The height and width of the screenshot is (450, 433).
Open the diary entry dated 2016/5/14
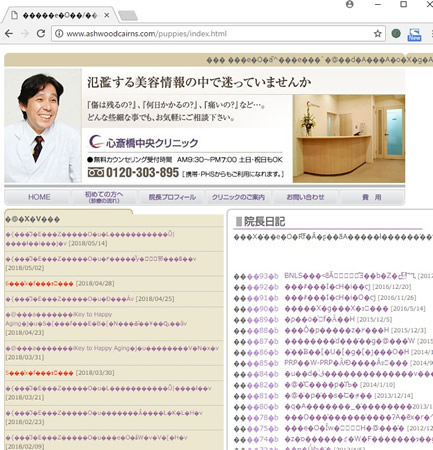coord(336,308)
